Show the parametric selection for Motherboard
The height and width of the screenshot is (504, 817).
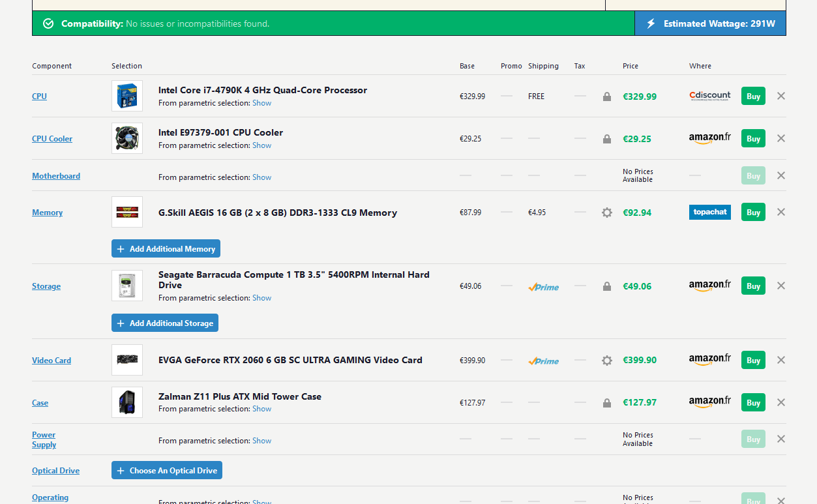[261, 177]
